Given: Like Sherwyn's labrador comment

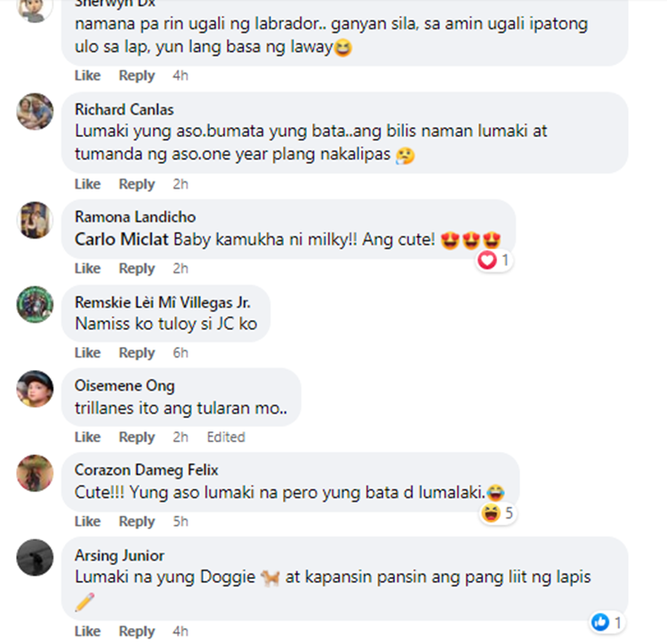Looking at the screenshot, I should 88,76.
